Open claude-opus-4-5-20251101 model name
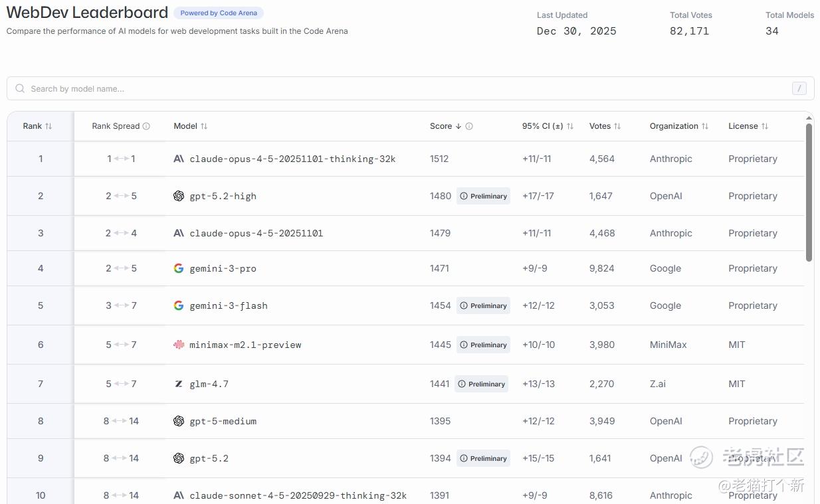820x504 pixels. click(256, 233)
